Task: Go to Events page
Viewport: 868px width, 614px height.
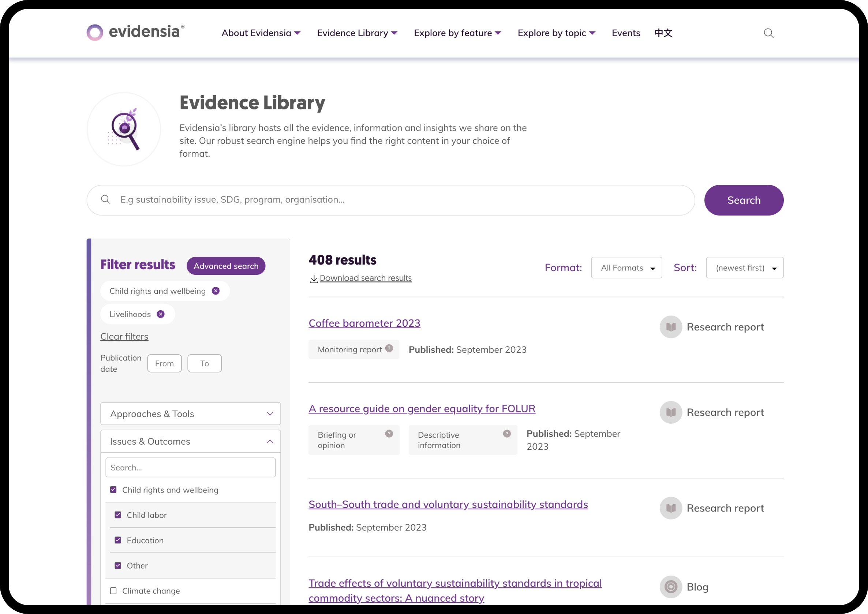Action: tap(626, 33)
